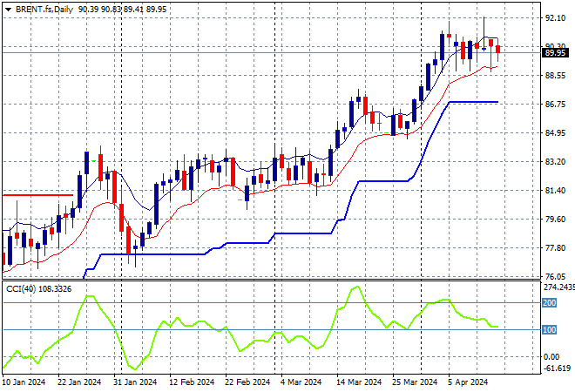Select the 31 Jan 2024 date marker
This screenshot has height=392, width=575.
click(136, 382)
